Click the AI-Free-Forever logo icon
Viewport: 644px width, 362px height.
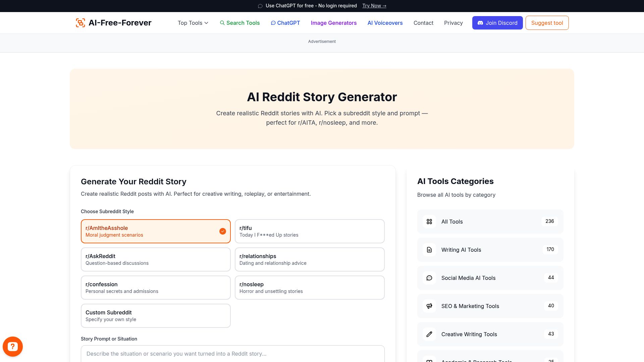(80, 22)
